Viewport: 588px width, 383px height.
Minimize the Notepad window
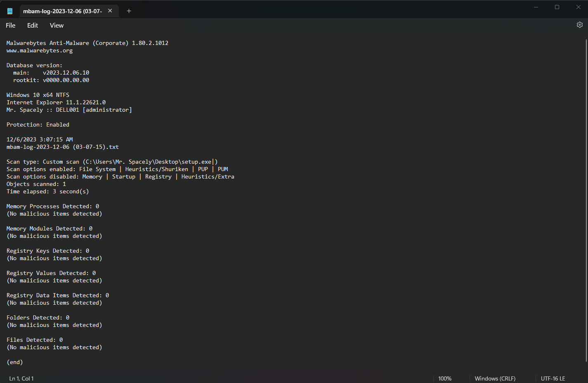(x=536, y=7)
